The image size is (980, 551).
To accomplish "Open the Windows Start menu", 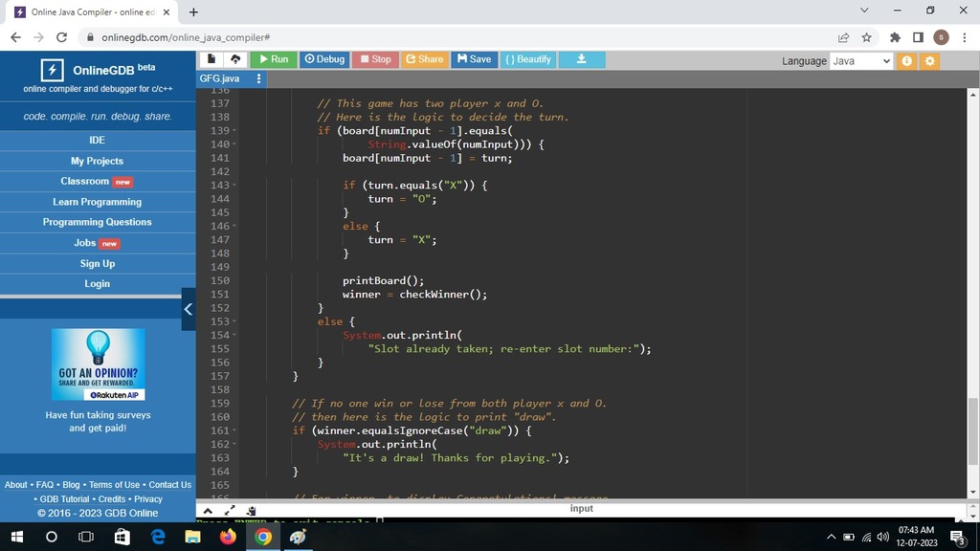I will click(x=17, y=537).
